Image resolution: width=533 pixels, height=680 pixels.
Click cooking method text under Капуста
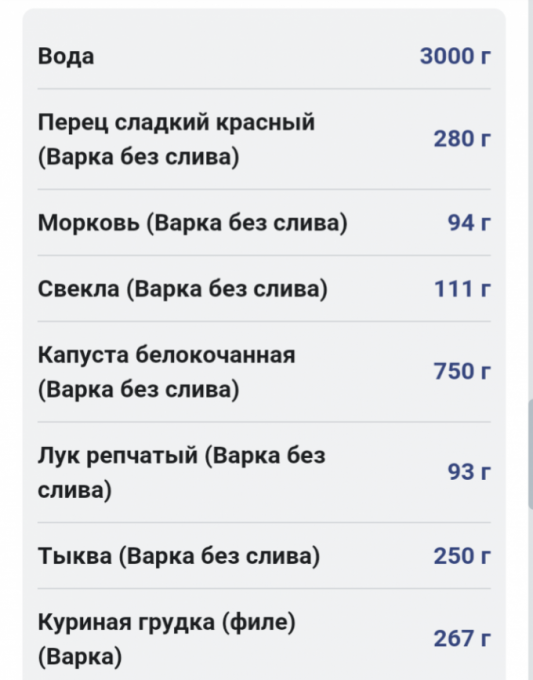click(138, 389)
